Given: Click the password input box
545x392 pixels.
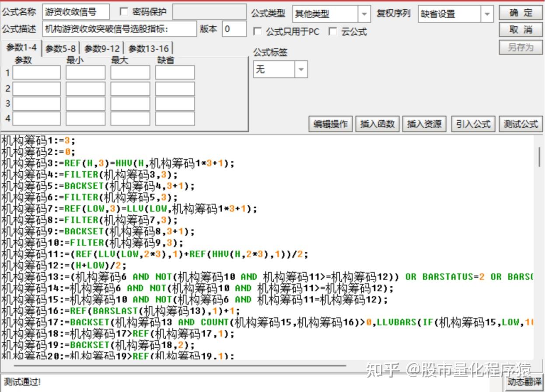Looking at the screenshot, I should point(209,12).
